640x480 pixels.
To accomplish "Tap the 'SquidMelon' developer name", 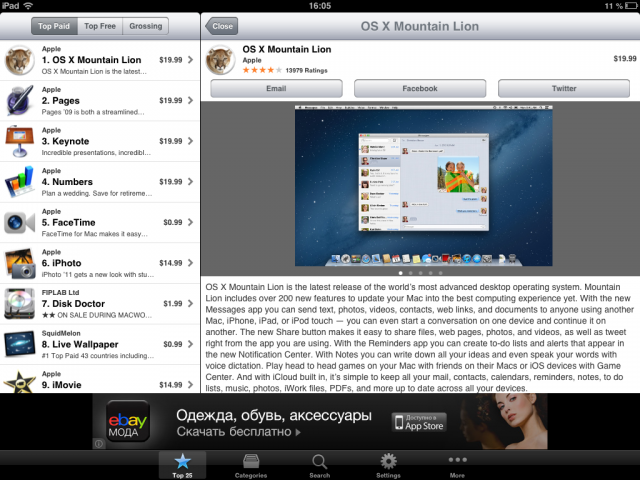I will coord(61,333).
